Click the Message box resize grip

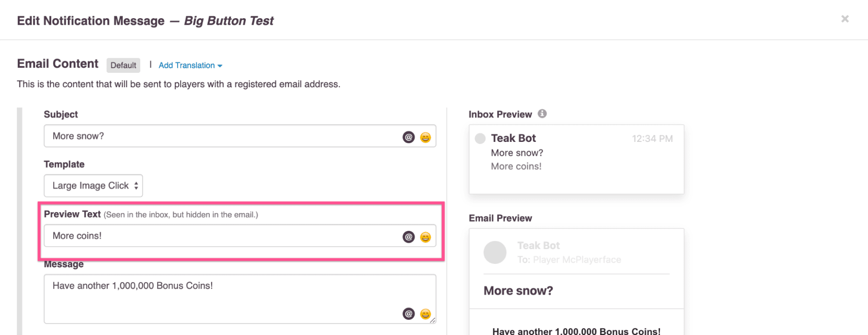[x=432, y=320]
